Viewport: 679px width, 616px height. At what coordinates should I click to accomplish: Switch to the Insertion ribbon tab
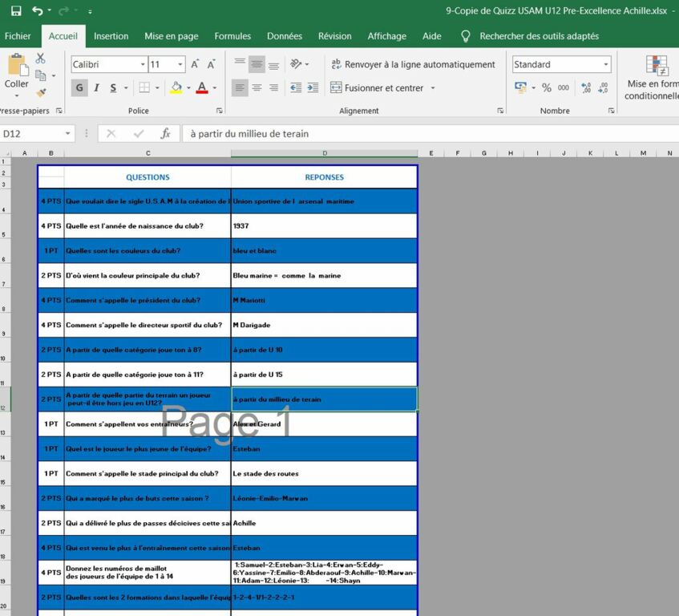pos(111,36)
